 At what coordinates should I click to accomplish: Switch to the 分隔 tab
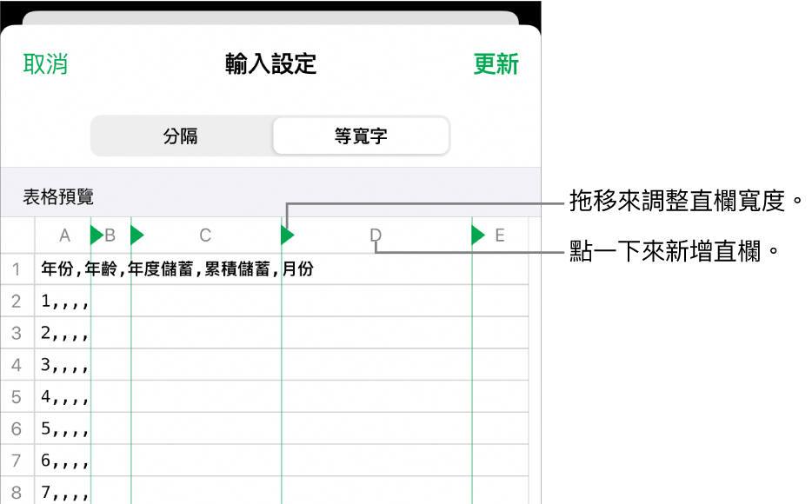pyautogui.click(x=180, y=136)
